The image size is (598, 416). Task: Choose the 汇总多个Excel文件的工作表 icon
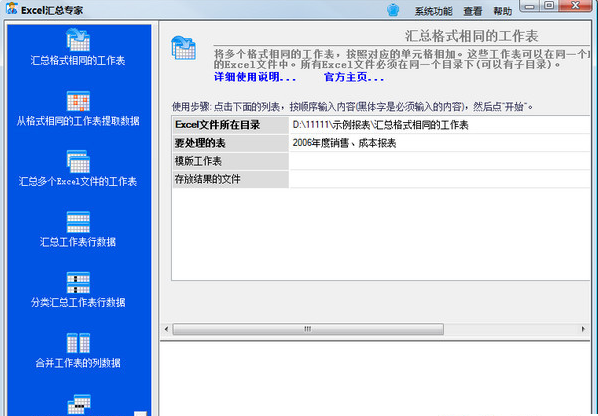click(x=78, y=162)
